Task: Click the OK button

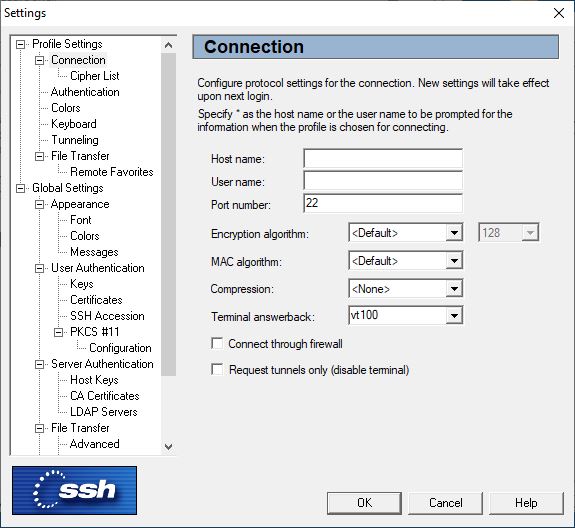Action: tap(364, 503)
